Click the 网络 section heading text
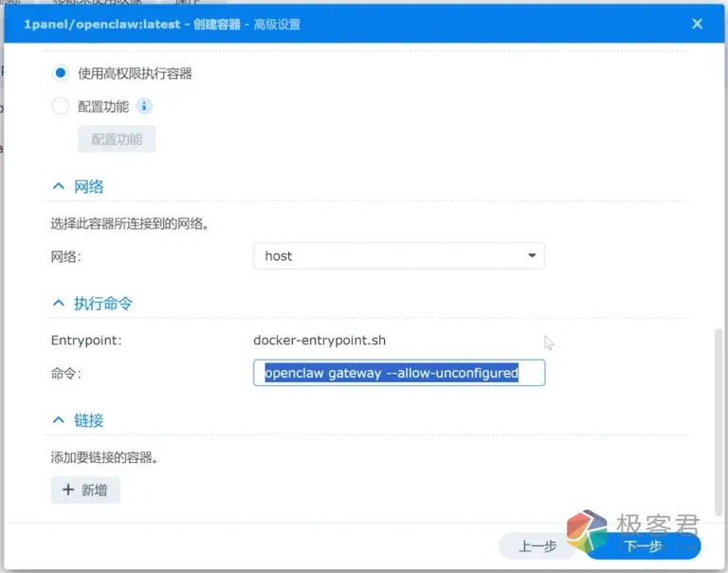The height and width of the screenshot is (573, 728). click(x=89, y=187)
